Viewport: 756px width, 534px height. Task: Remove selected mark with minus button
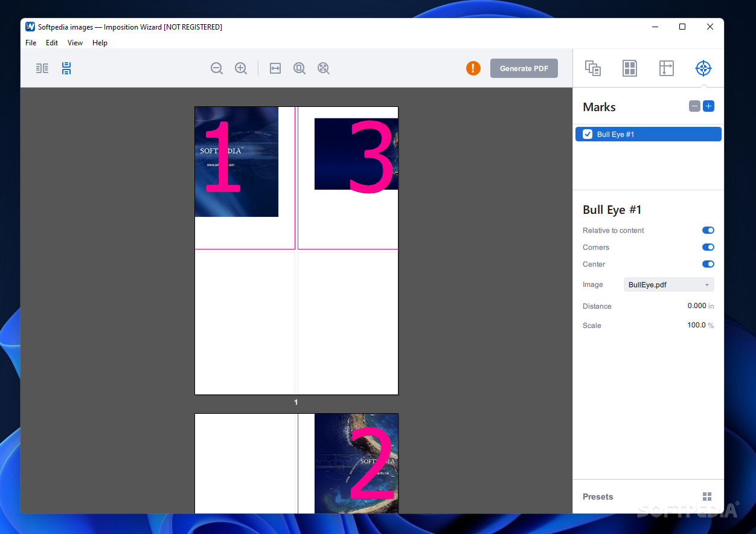tap(694, 106)
